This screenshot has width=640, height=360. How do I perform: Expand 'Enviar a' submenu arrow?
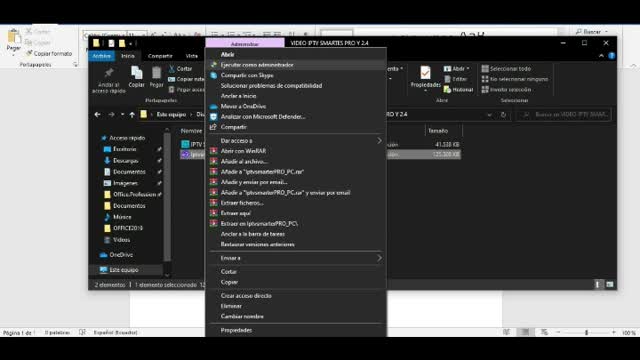click(379, 258)
